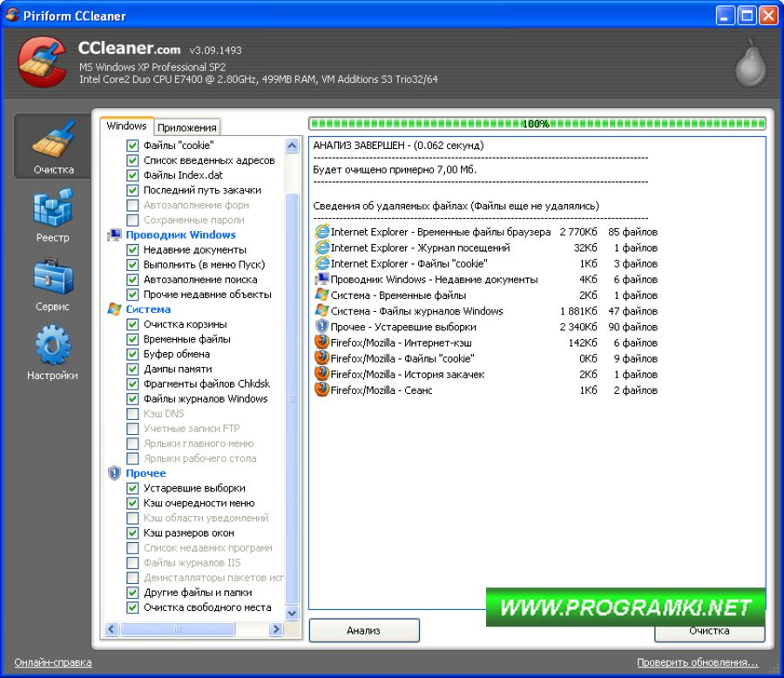Open the Очистка (Cleaner) sidebar section

tap(54, 146)
